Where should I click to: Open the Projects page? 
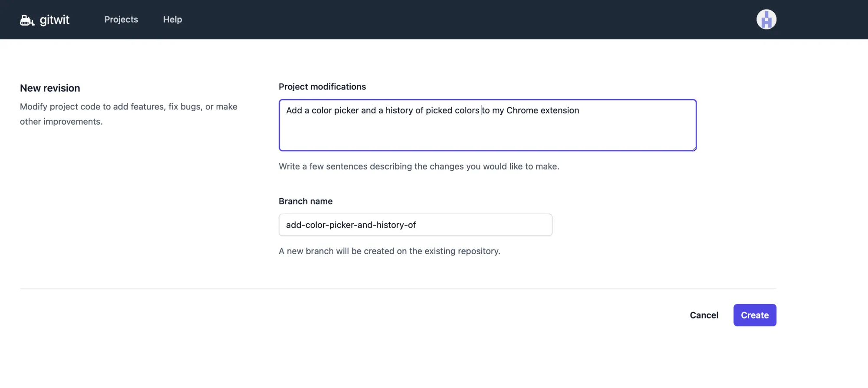pyautogui.click(x=121, y=20)
